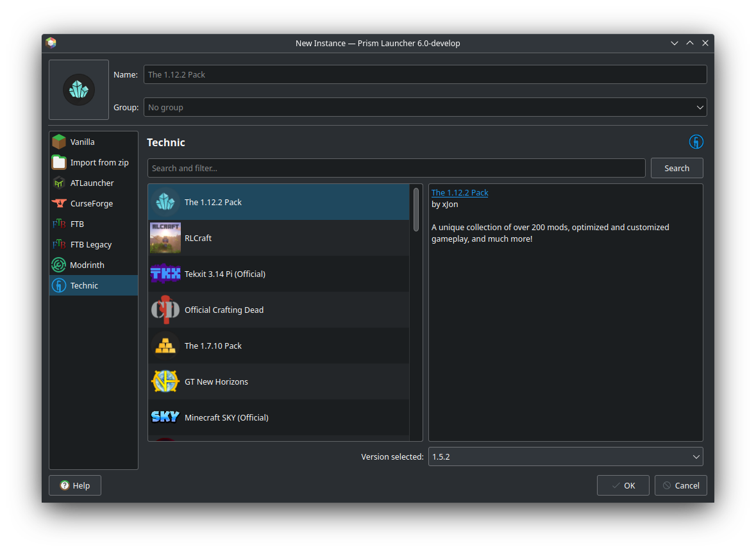Click the Crafting Dead CD logo
756x552 pixels.
click(x=165, y=310)
